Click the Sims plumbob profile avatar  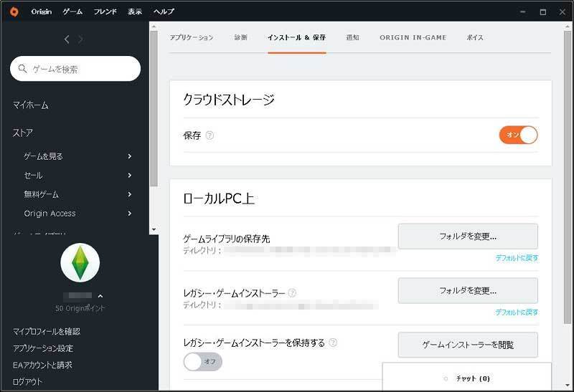80,262
